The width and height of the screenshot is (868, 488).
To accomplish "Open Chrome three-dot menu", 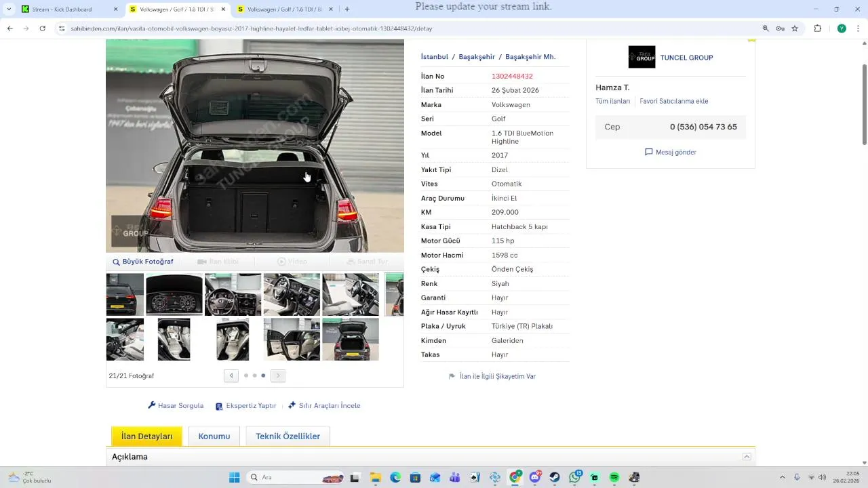I will point(859,28).
